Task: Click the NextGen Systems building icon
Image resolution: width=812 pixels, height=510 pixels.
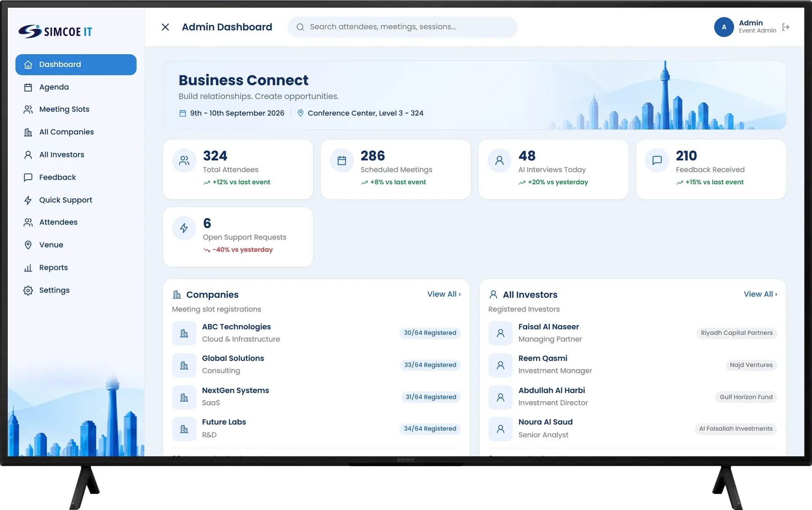Action: click(184, 397)
